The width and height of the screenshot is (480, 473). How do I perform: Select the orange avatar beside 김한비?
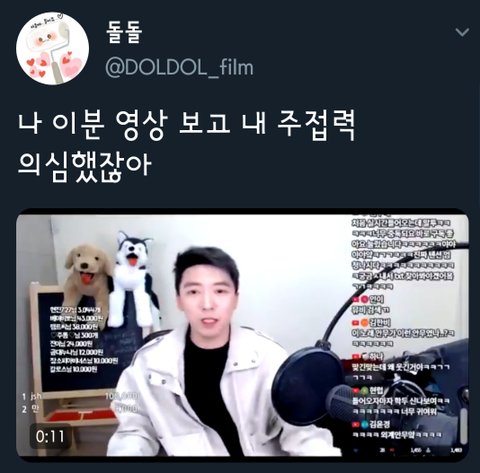pos(365,322)
